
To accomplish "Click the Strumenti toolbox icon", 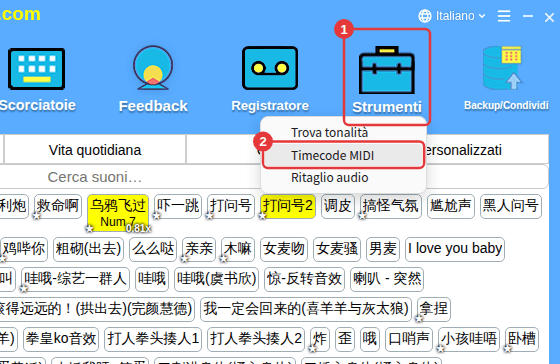I will click(x=387, y=70).
